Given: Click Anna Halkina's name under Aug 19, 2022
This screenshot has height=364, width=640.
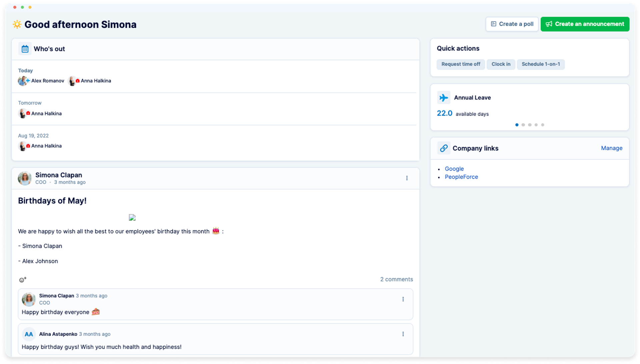Looking at the screenshot, I should click(46, 146).
